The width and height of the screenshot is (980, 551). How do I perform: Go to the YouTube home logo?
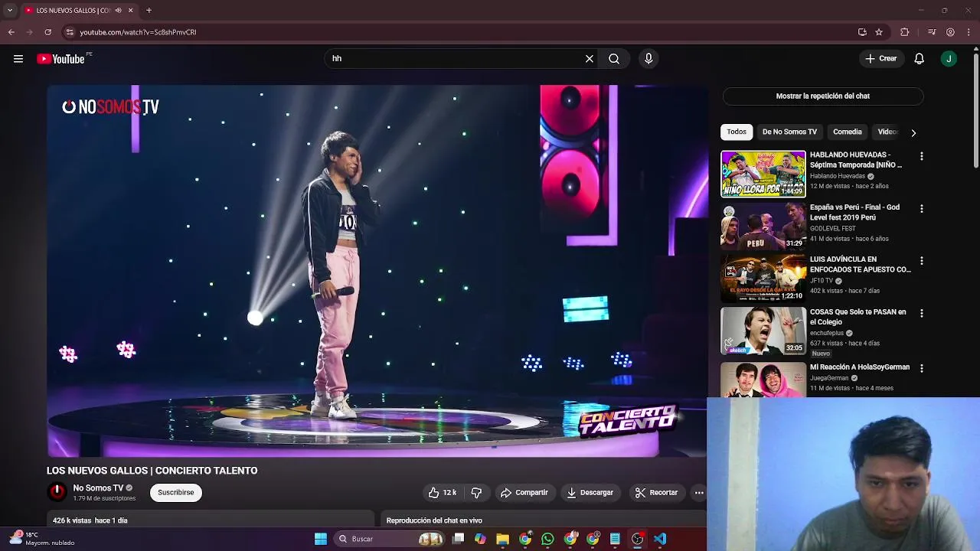pyautogui.click(x=60, y=59)
